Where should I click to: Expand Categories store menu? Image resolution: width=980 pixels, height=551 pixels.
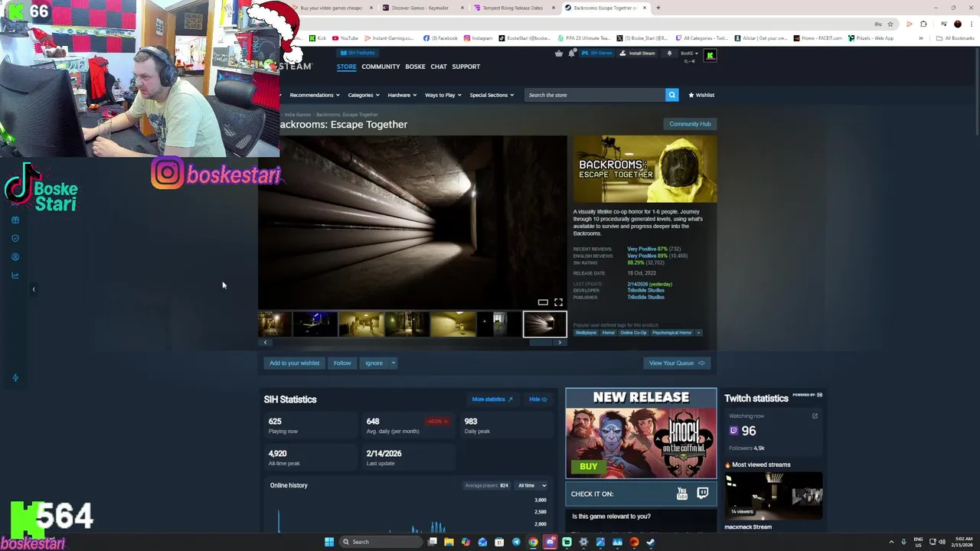pos(363,95)
